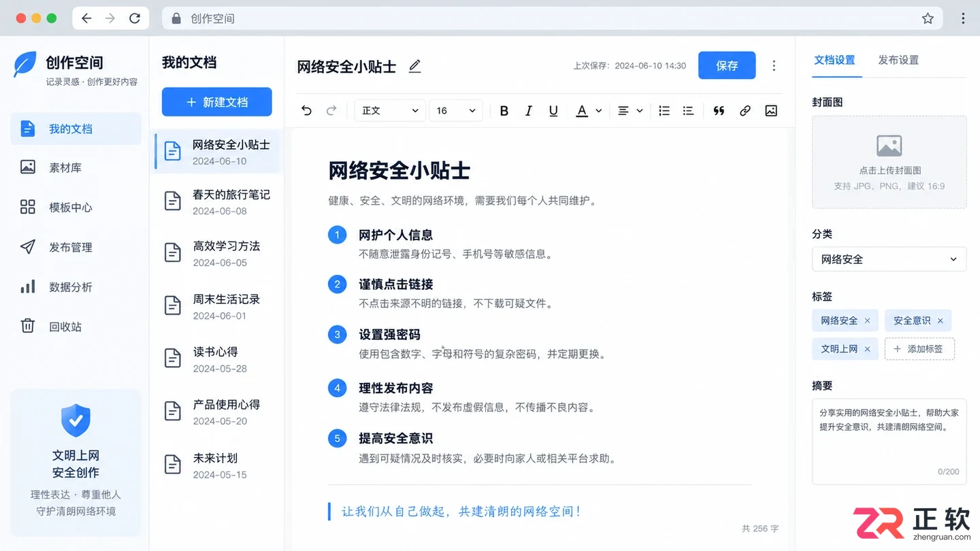Screen dimensions: 980x551
Task: Open the 春天的旅行笔记 document
Action: point(217,202)
